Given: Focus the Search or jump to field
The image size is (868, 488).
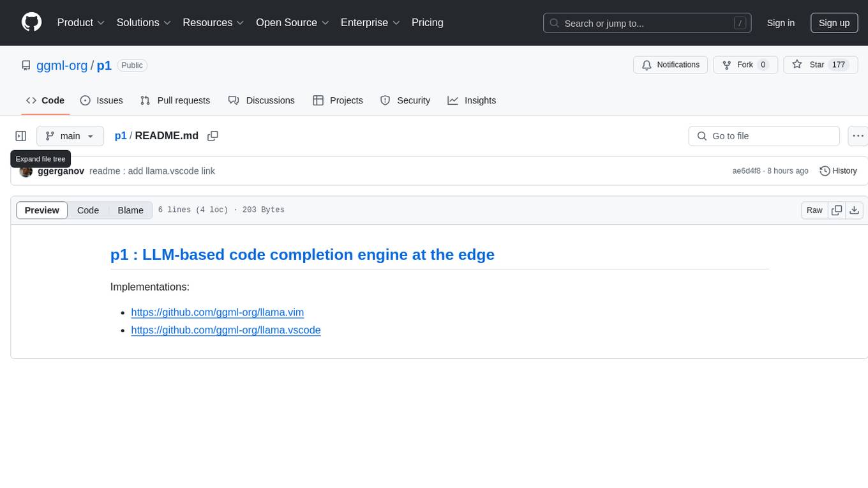Looking at the screenshot, I should coord(647,23).
